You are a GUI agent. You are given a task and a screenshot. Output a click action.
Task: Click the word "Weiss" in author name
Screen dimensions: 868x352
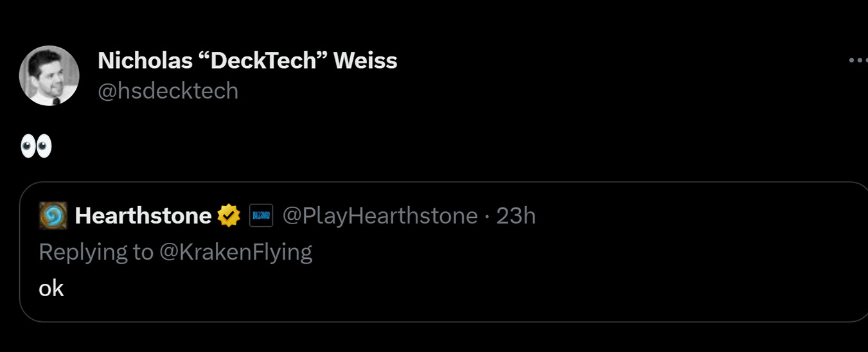[x=365, y=61]
